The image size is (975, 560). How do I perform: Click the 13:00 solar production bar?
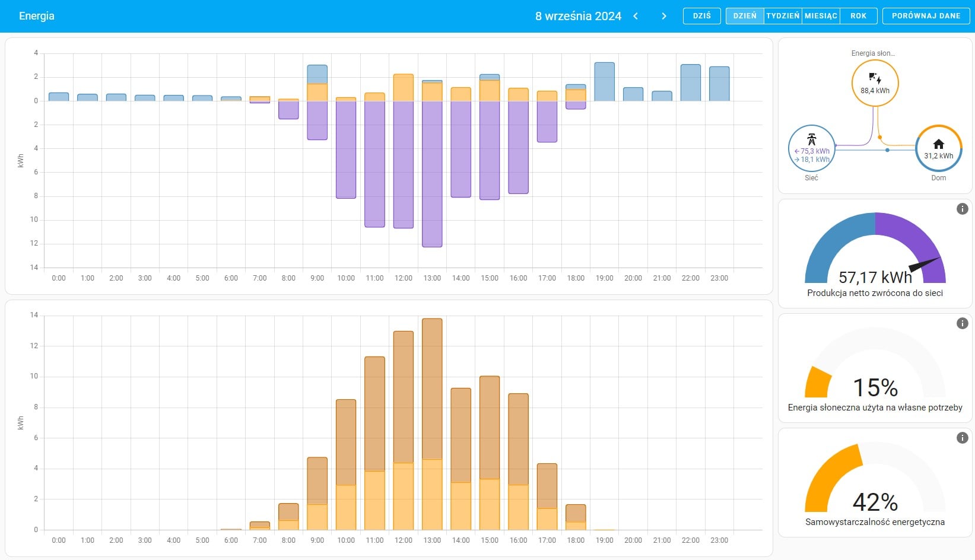(432, 415)
